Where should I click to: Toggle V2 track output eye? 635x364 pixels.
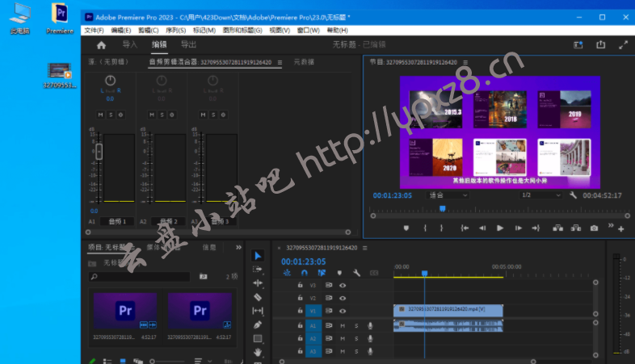pos(343,298)
